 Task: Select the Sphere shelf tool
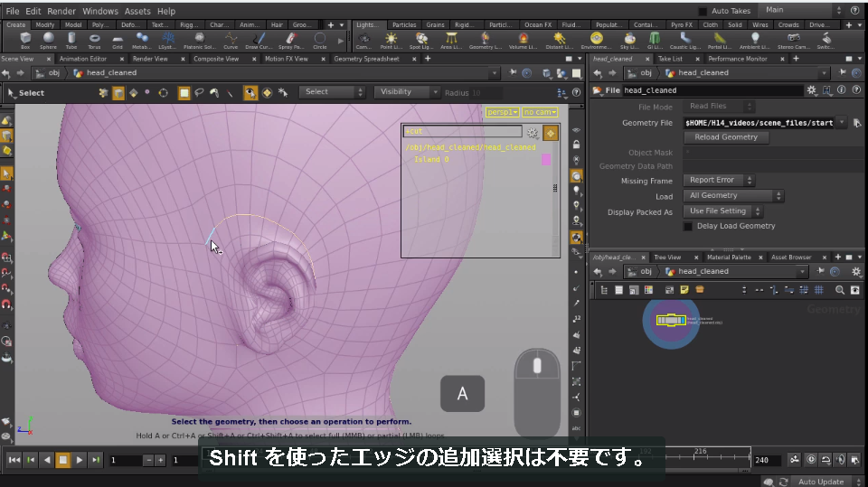(48, 41)
